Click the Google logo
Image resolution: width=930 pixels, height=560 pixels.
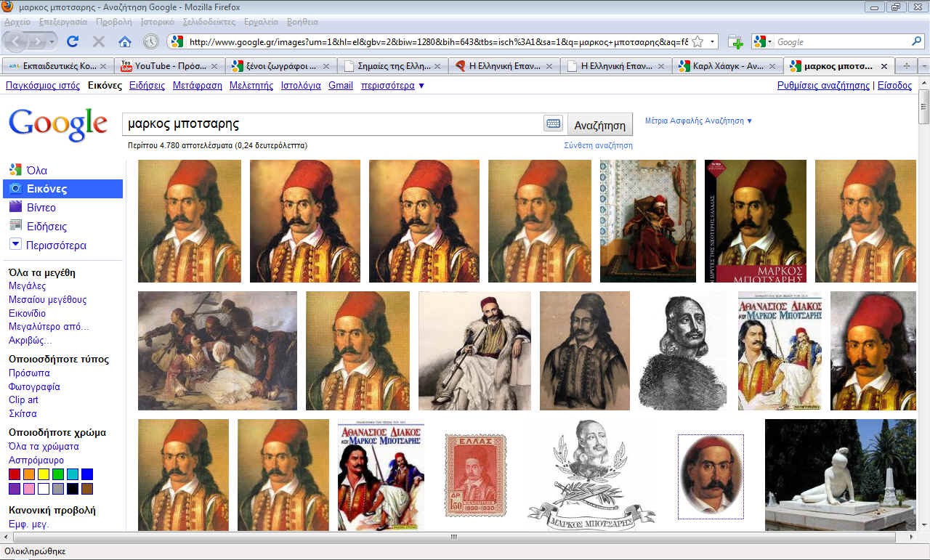pos(57,125)
